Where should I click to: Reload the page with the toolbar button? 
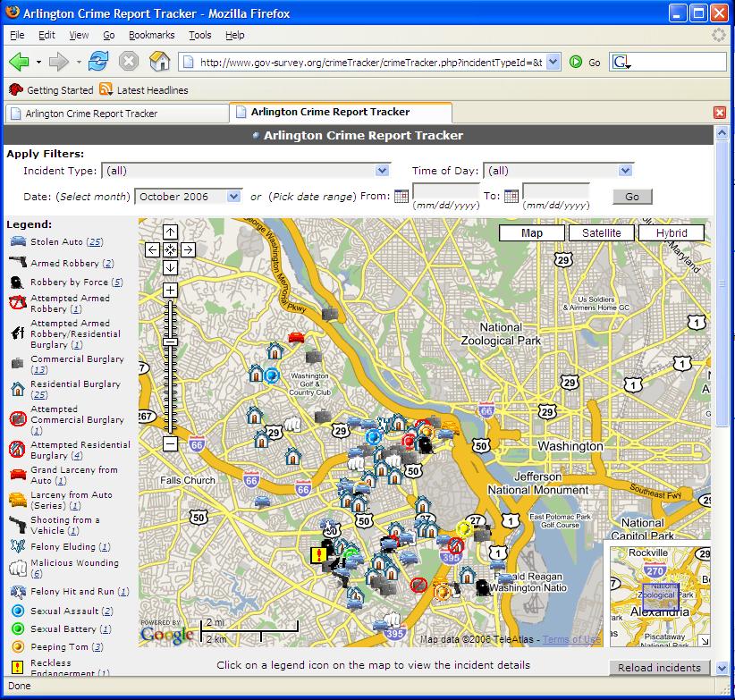pyautogui.click(x=98, y=62)
